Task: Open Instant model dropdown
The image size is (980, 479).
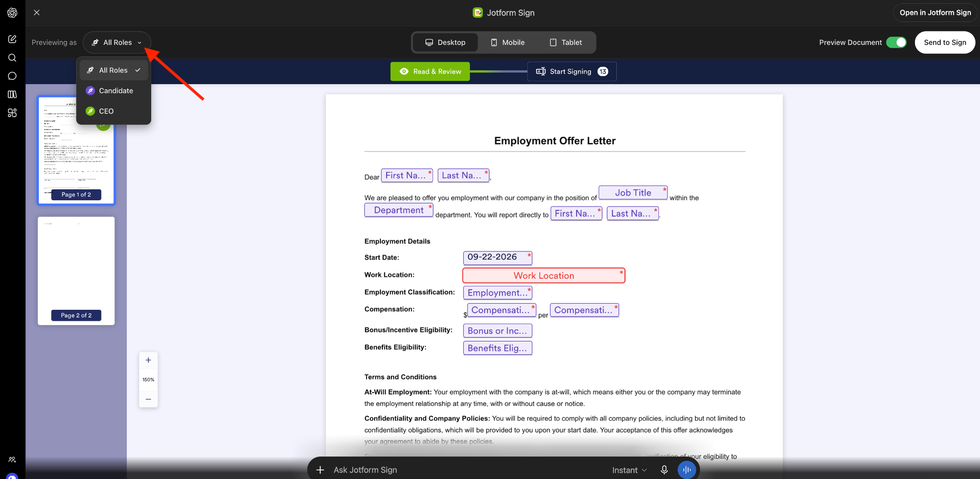Action: 629,470
